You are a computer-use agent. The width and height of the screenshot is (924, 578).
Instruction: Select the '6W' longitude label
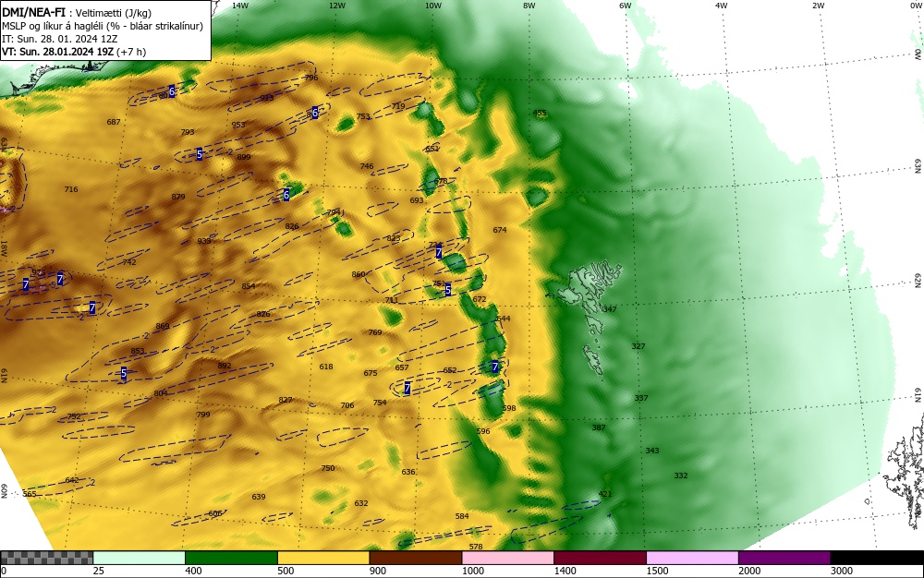(626, 6)
